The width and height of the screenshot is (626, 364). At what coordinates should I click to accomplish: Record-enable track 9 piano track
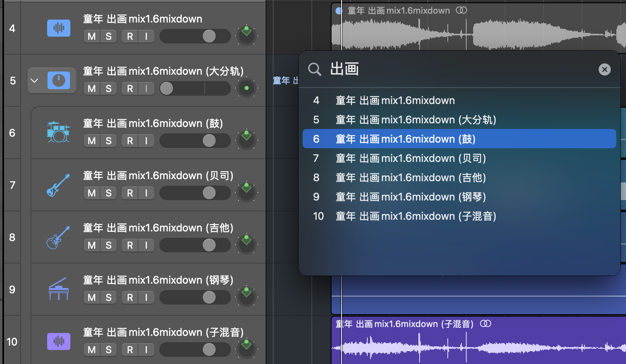click(x=130, y=297)
